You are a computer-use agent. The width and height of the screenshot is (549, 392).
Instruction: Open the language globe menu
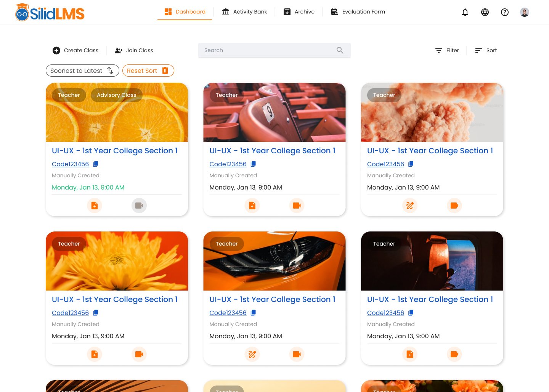[485, 12]
